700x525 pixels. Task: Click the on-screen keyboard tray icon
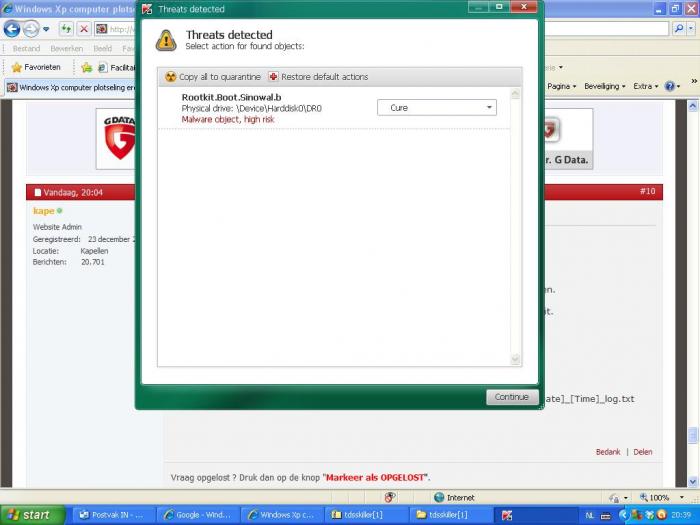[x=606, y=516]
